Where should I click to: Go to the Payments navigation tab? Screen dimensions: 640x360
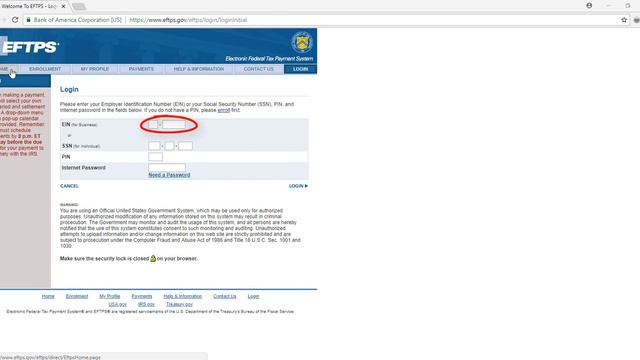[141, 69]
